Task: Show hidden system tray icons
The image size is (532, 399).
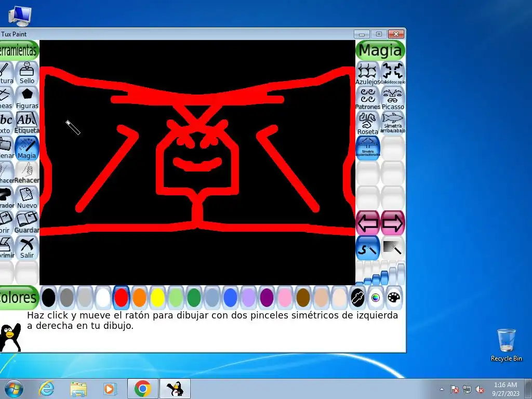Action: tap(442, 389)
